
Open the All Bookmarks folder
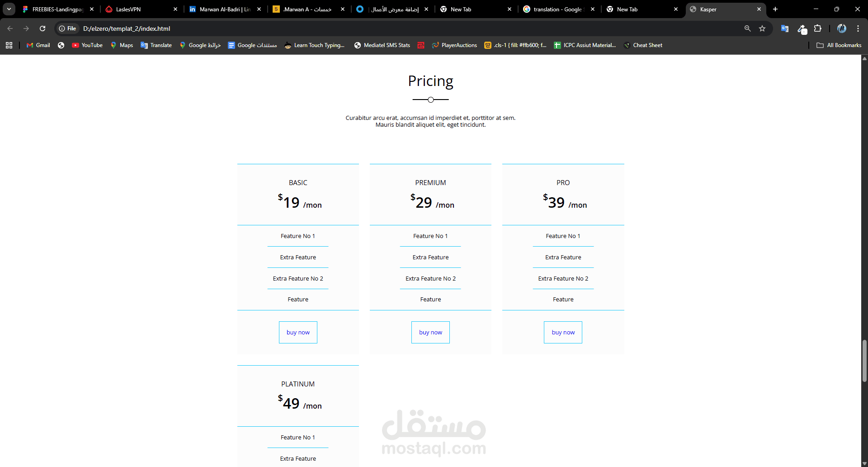pyautogui.click(x=839, y=45)
